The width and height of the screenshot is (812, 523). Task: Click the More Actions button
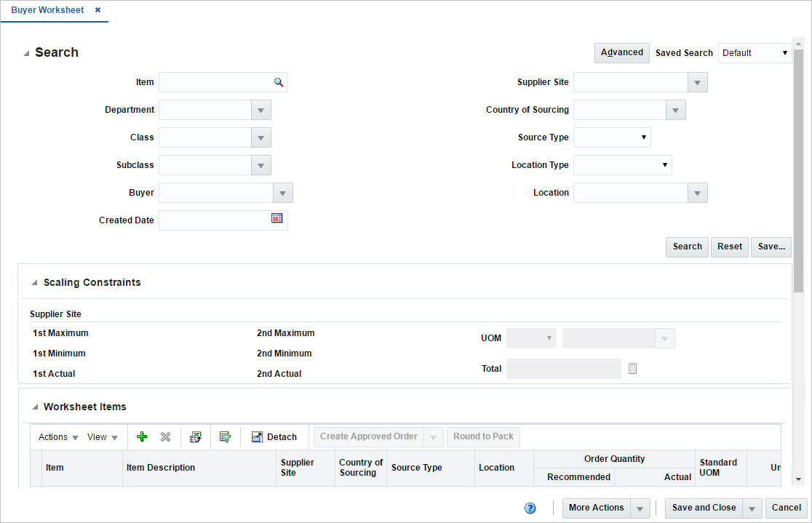596,508
